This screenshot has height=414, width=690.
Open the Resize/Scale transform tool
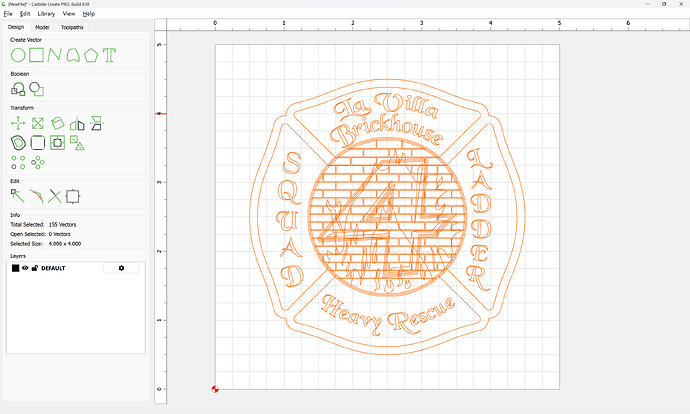click(37, 123)
